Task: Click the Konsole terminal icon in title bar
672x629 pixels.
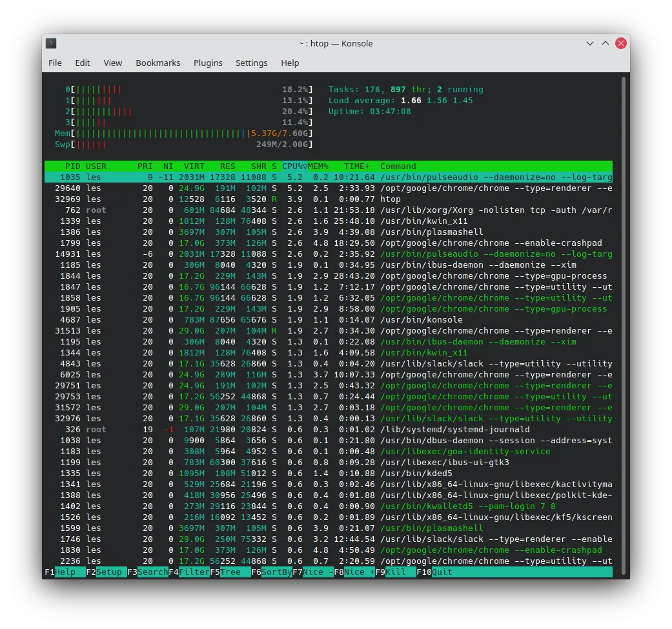Action: pos(51,43)
